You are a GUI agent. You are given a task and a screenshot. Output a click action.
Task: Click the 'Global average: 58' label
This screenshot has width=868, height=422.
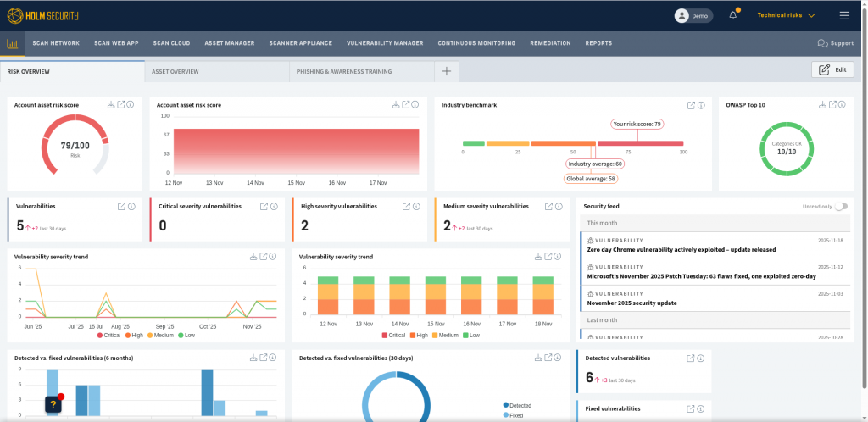(x=591, y=179)
